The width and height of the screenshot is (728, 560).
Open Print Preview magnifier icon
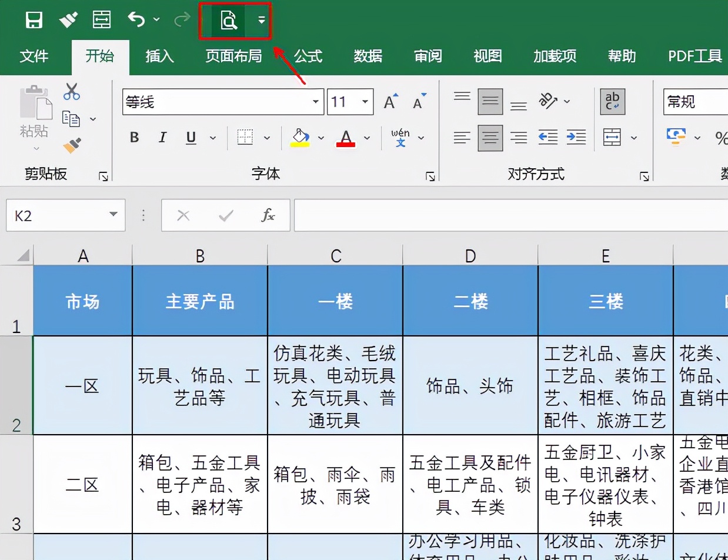click(228, 21)
